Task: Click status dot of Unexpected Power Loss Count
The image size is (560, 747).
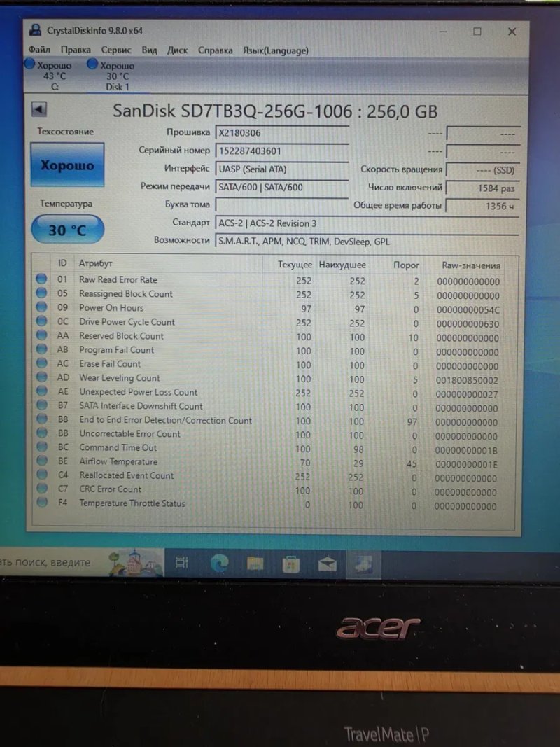Action: pyautogui.click(x=41, y=391)
